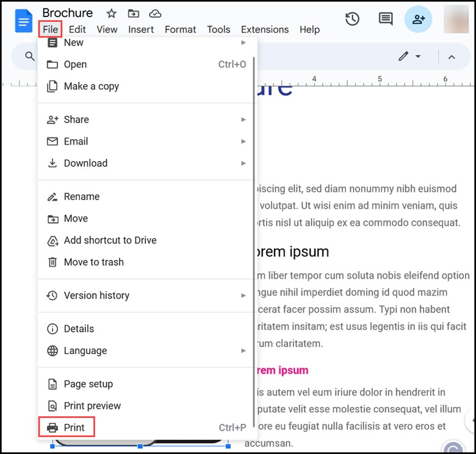The height and width of the screenshot is (454, 476).
Task: Open the File menu
Action: click(51, 29)
